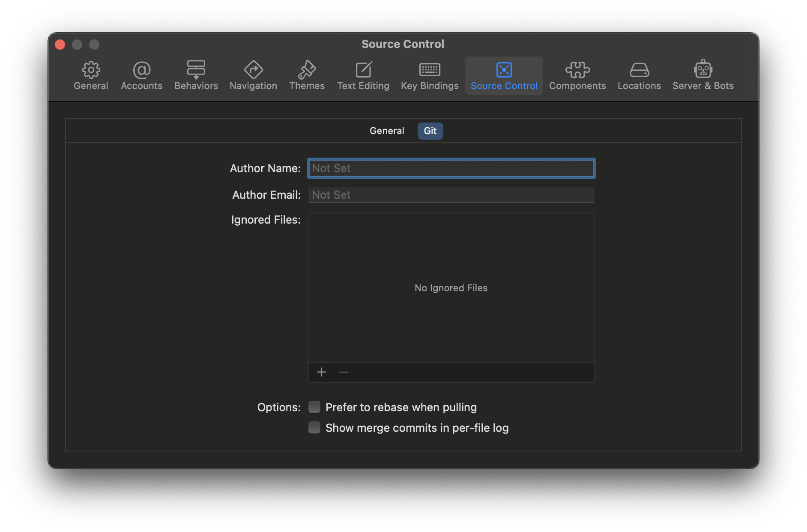Open the General preferences icon

click(x=91, y=75)
